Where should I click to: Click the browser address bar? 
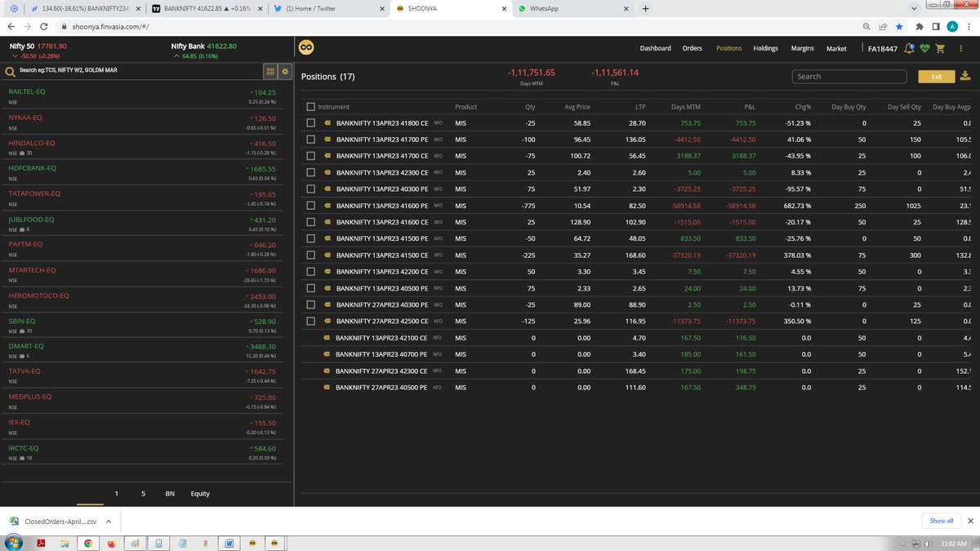pyautogui.click(x=457, y=26)
